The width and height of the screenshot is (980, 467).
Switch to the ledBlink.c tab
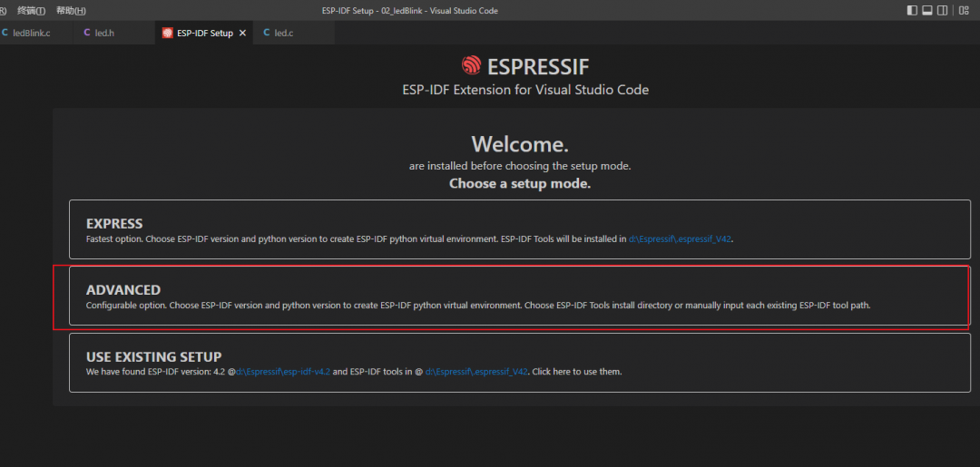click(x=33, y=33)
